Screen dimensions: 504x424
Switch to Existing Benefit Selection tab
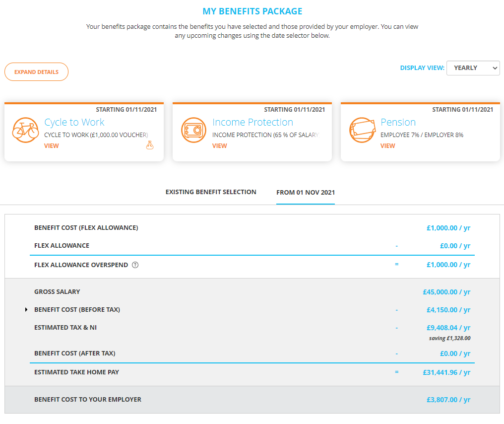[211, 192]
